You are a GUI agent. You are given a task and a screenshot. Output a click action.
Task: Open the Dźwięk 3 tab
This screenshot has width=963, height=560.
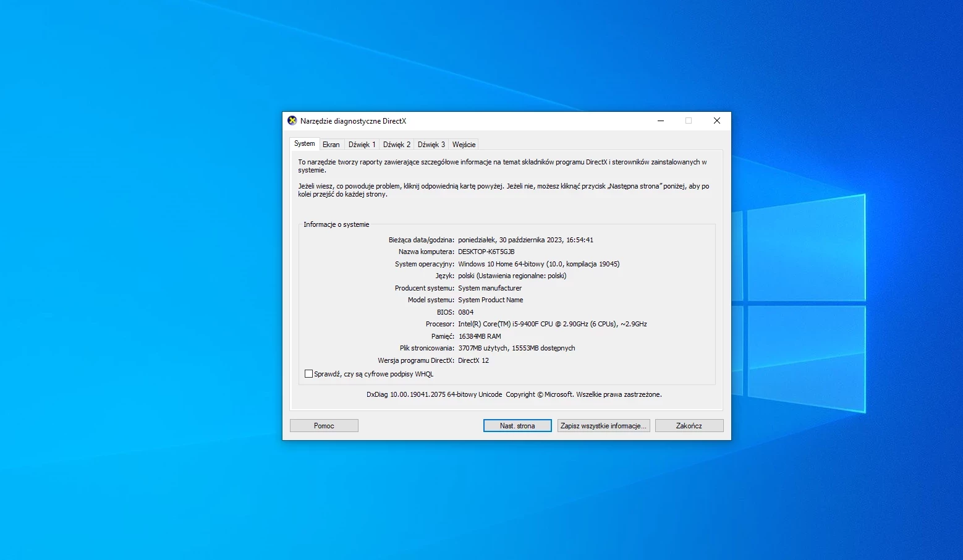(x=431, y=145)
